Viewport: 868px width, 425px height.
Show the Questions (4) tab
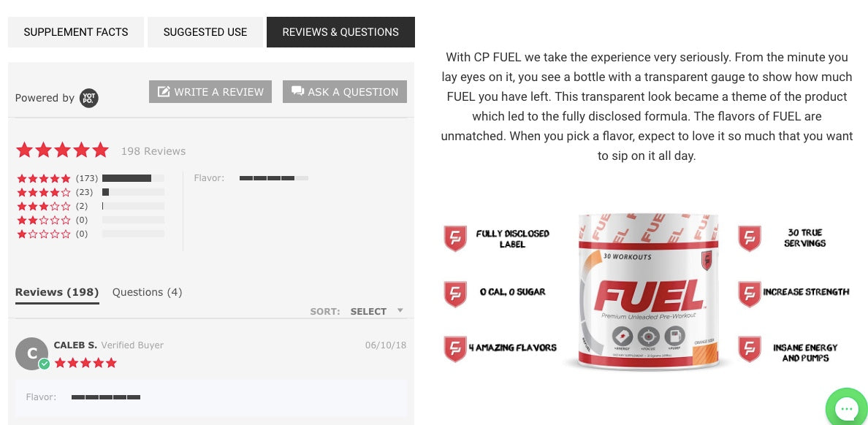(x=147, y=292)
